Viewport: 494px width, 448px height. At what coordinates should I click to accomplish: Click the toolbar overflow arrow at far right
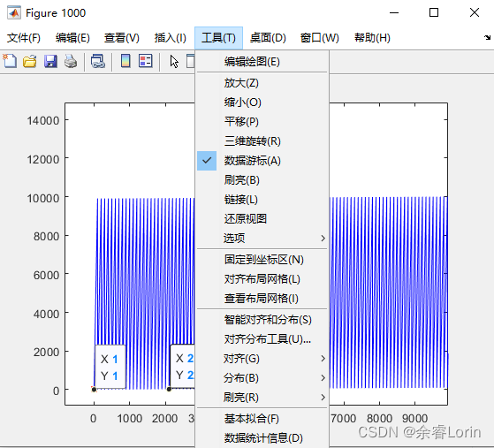[487, 37]
